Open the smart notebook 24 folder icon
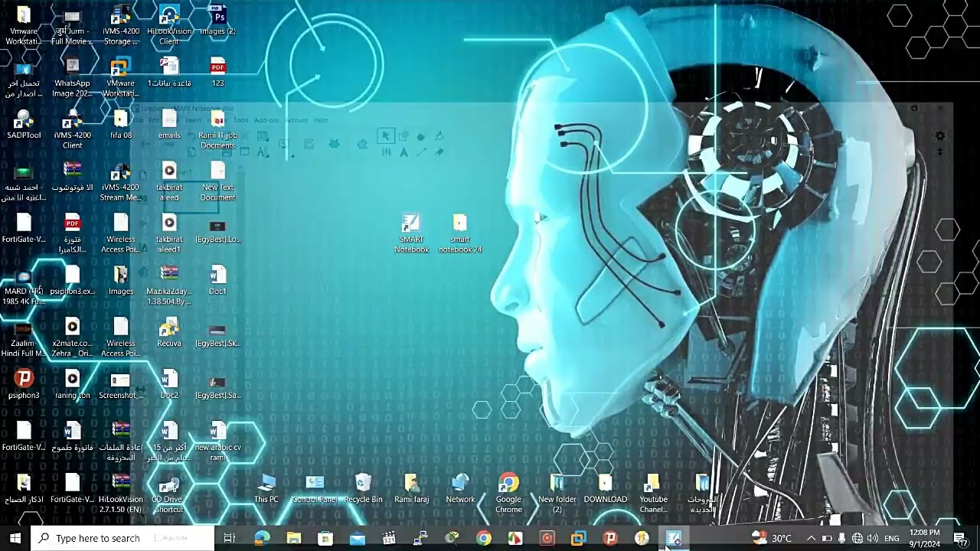 click(459, 233)
